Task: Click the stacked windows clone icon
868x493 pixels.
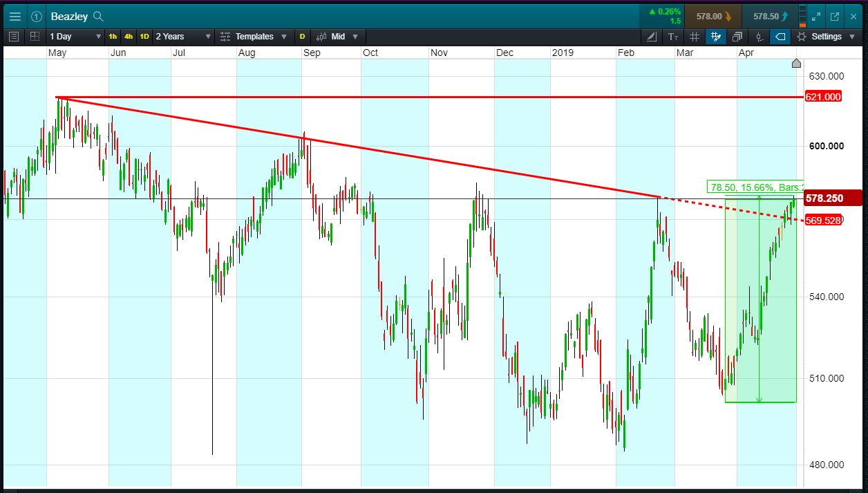Action: tap(737, 36)
